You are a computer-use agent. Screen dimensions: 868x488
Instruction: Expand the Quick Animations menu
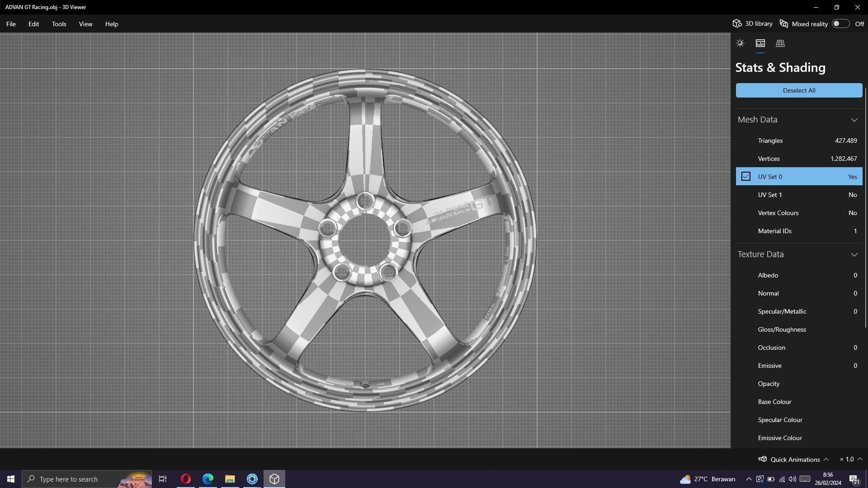point(826,459)
